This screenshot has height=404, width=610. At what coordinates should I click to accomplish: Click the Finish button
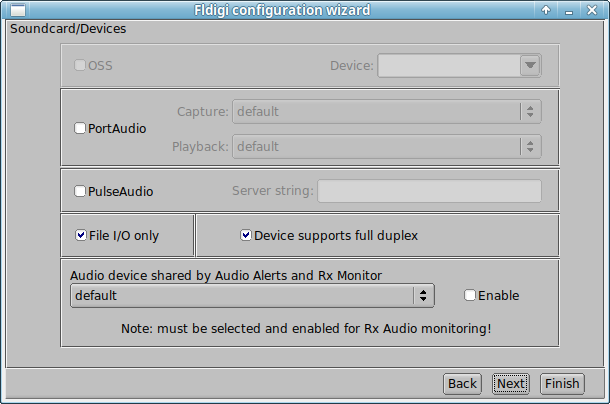(x=562, y=384)
